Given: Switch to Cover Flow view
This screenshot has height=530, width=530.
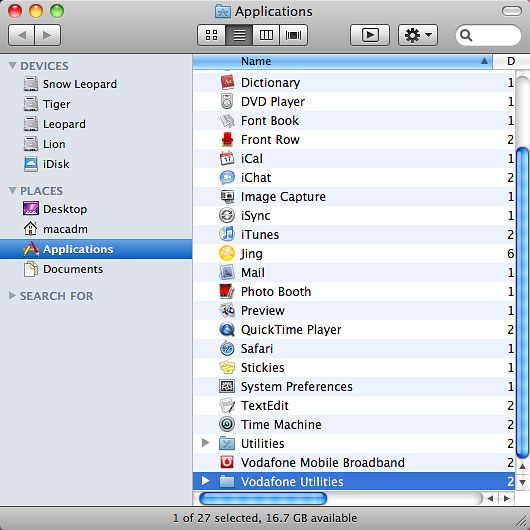Looking at the screenshot, I should click(x=293, y=35).
